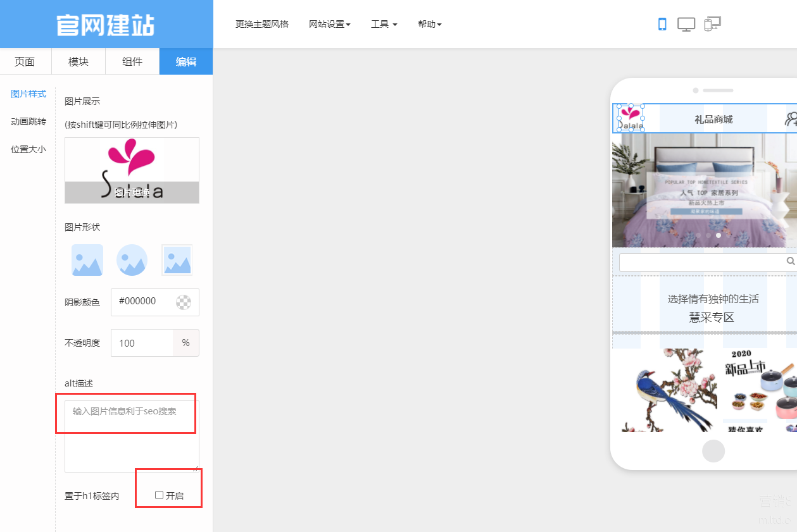The height and width of the screenshot is (532, 797).
Task: Switch to mobile phone preview icon
Action: [x=662, y=24]
